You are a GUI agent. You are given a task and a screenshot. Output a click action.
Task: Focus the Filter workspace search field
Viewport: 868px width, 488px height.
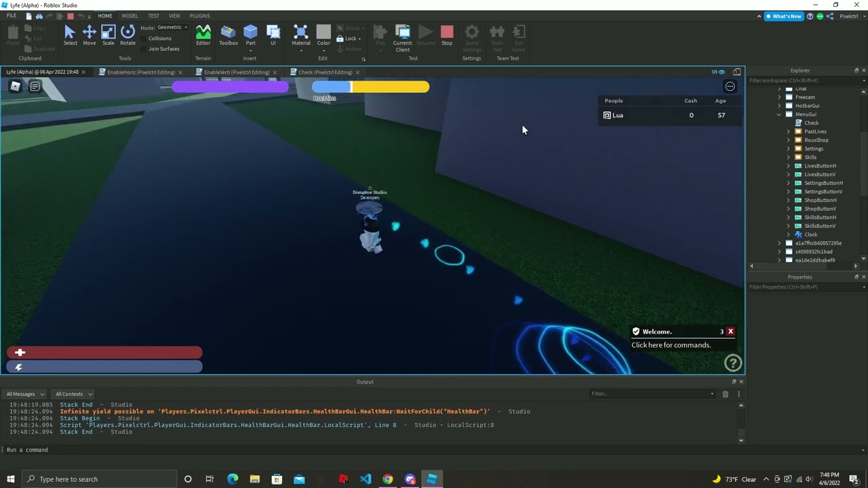(806, 81)
